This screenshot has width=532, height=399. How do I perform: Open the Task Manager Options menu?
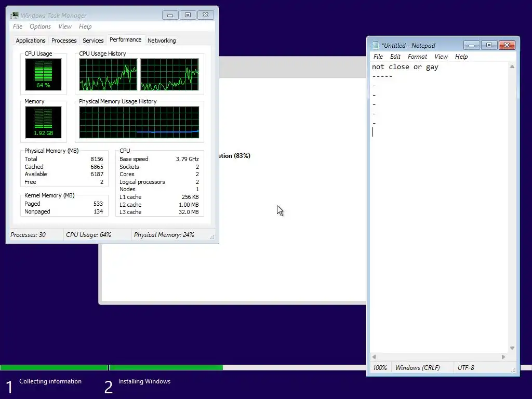(x=40, y=26)
